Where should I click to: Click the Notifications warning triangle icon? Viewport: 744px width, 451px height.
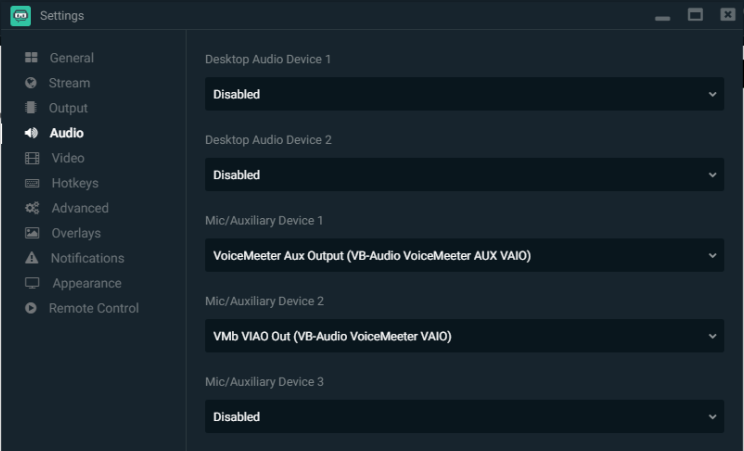point(31,258)
